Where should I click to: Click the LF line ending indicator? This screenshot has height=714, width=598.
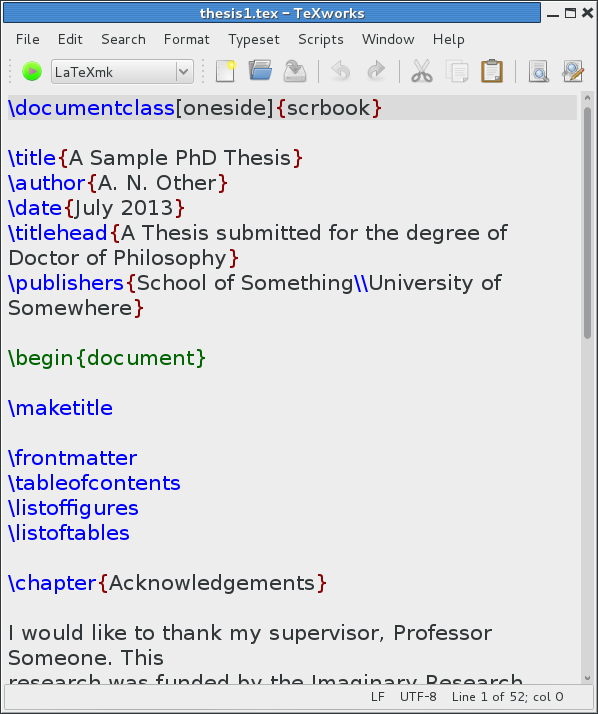378,697
